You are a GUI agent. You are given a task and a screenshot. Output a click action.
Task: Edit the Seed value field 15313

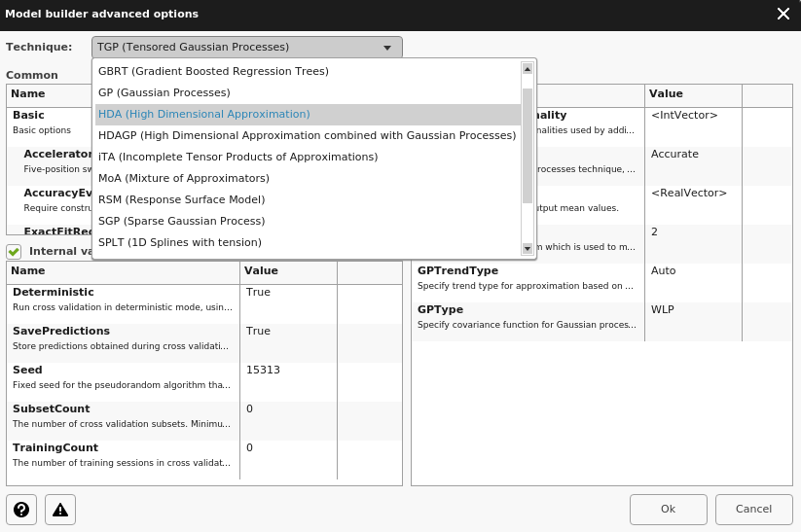287,370
